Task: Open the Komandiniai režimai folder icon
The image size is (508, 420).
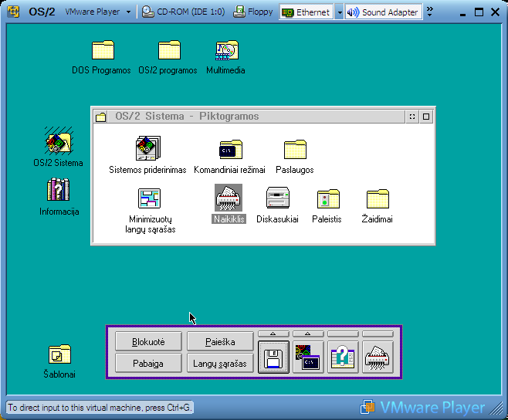Action: click(231, 150)
